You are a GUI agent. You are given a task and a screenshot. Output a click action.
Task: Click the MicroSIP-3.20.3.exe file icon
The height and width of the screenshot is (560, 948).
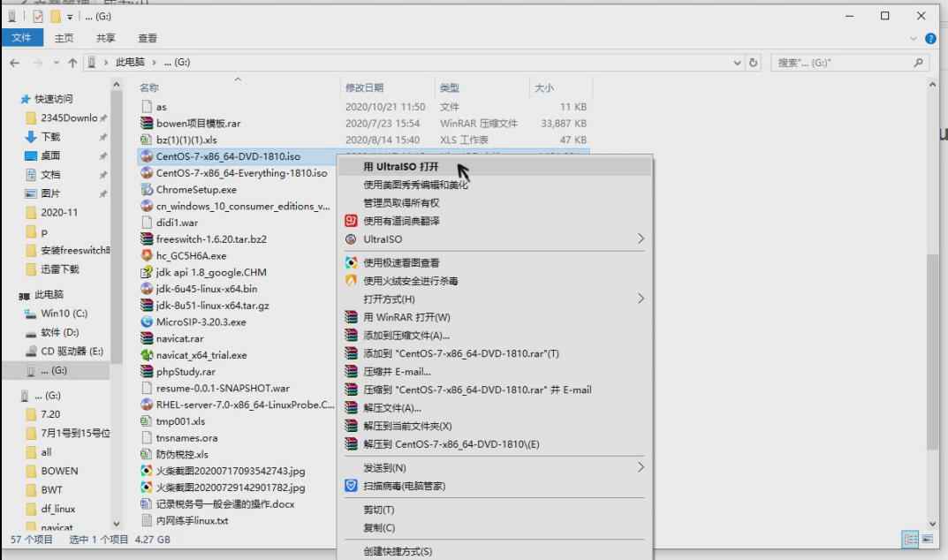coord(147,322)
